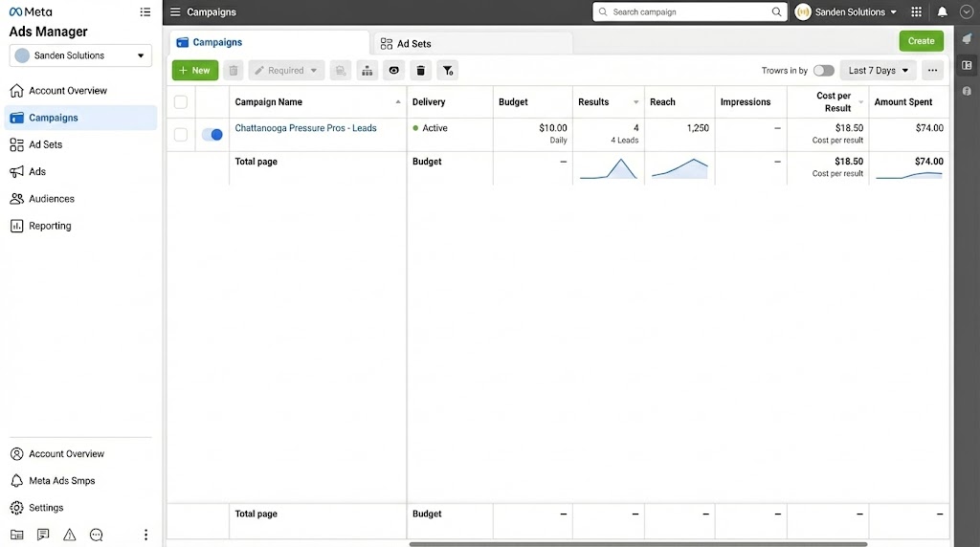Open the filter funnel icon
The image size is (980, 547).
click(448, 71)
